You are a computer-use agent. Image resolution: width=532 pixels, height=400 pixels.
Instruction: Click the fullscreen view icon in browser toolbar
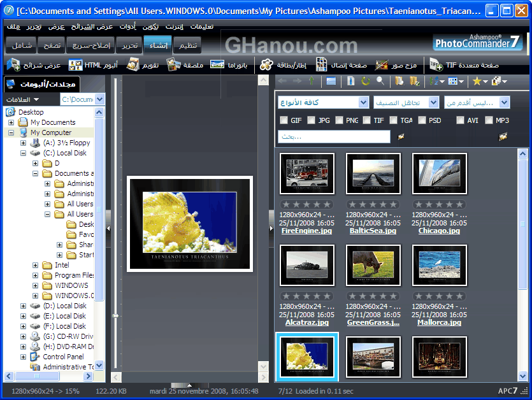coord(331,81)
